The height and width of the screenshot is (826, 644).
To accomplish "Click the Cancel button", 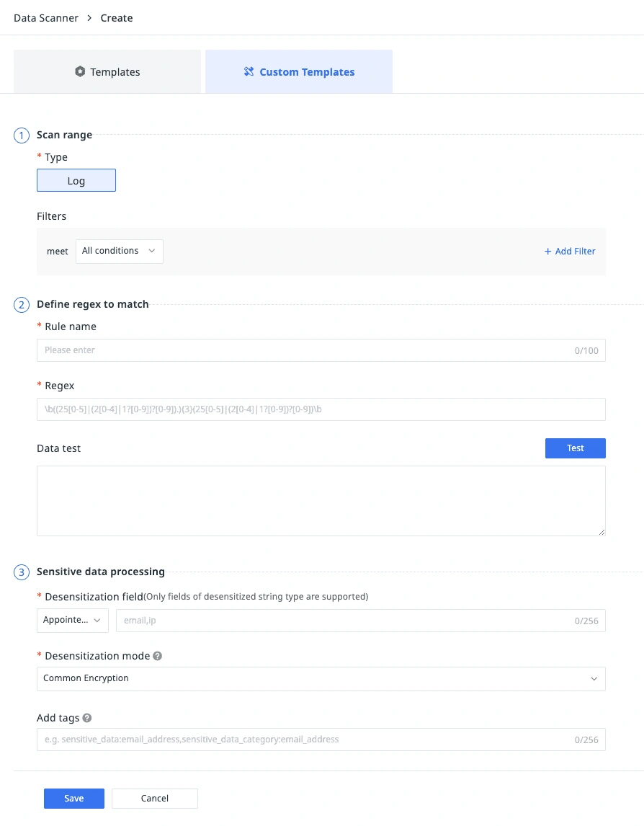I will [154, 799].
